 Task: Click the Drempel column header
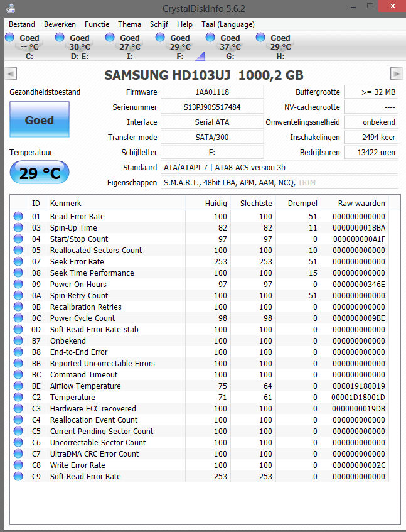(299, 204)
